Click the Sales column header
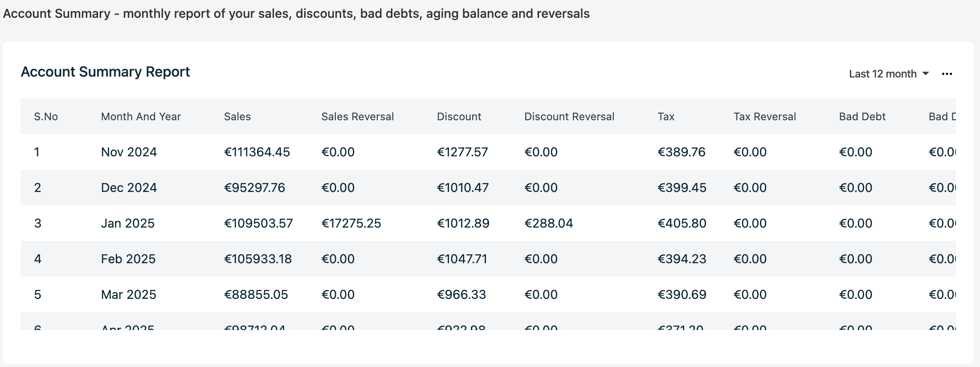 tap(237, 117)
